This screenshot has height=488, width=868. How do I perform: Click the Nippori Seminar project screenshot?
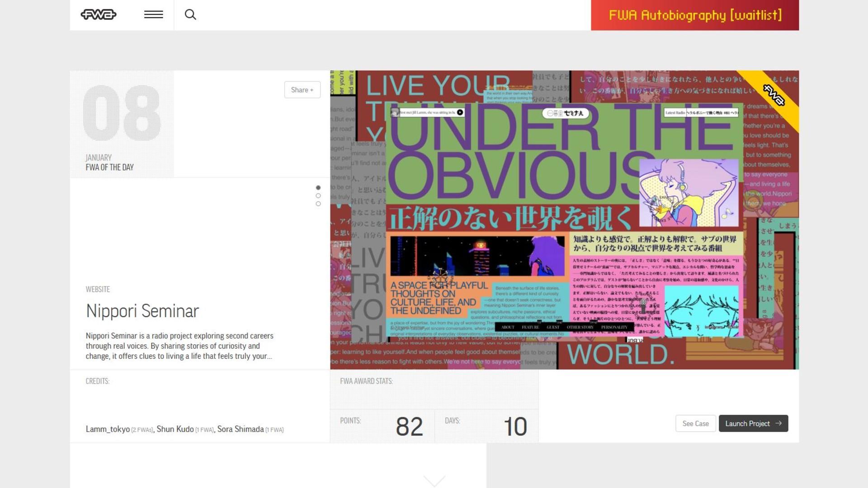click(564, 220)
